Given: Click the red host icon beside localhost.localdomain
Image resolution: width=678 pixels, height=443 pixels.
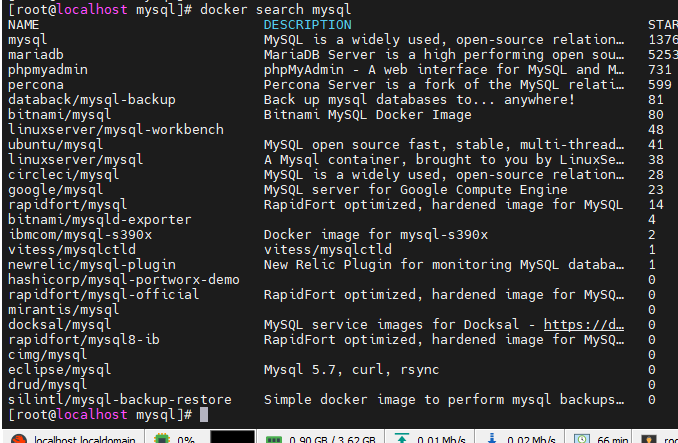Looking at the screenshot, I should (x=18, y=439).
